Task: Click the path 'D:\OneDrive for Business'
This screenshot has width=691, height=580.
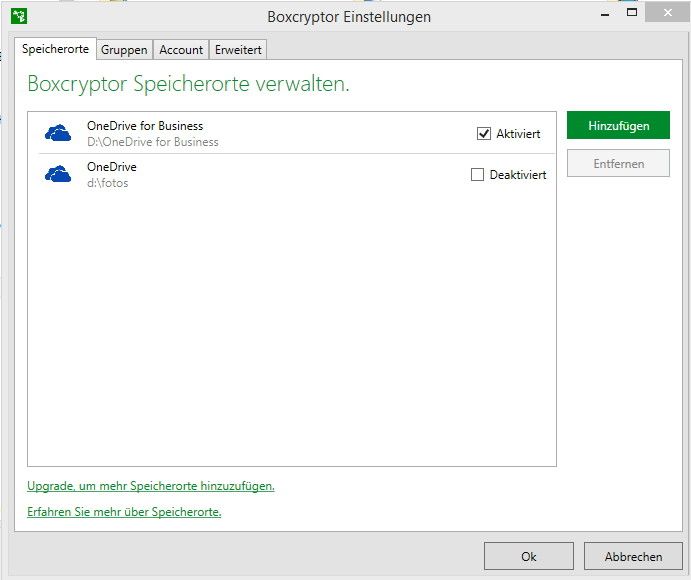Action: tap(153, 142)
